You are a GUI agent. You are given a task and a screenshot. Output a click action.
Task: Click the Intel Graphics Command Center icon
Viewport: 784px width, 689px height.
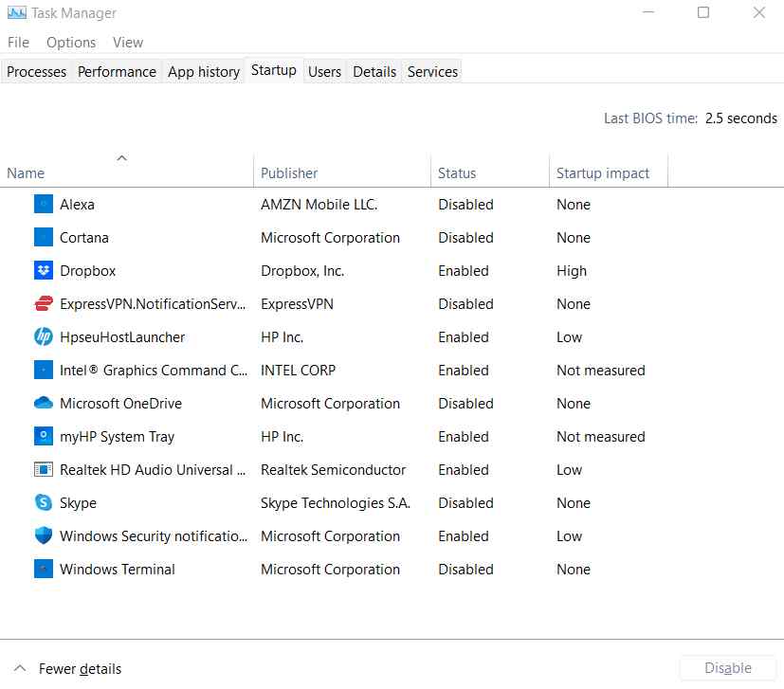click(44, 370)
